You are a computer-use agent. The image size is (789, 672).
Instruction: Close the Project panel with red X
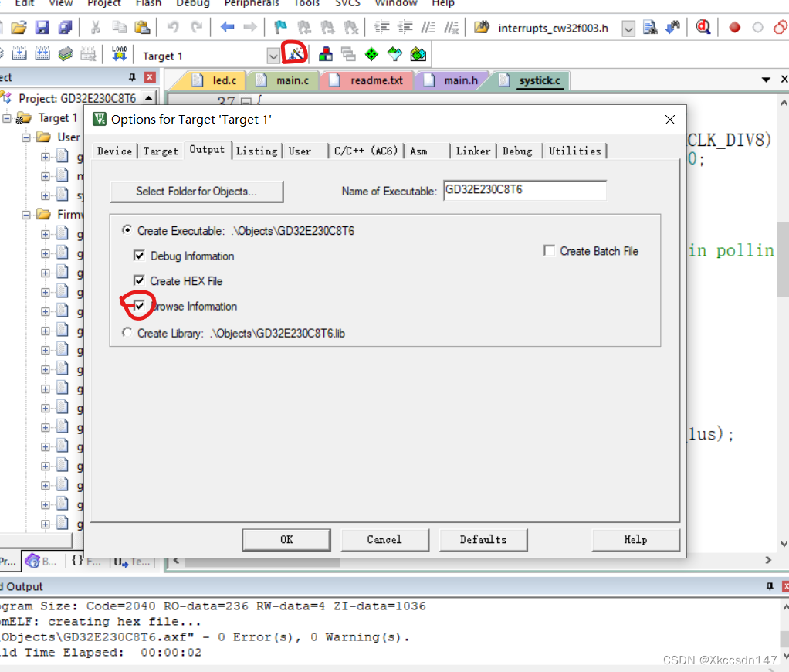tap(150, 77)
